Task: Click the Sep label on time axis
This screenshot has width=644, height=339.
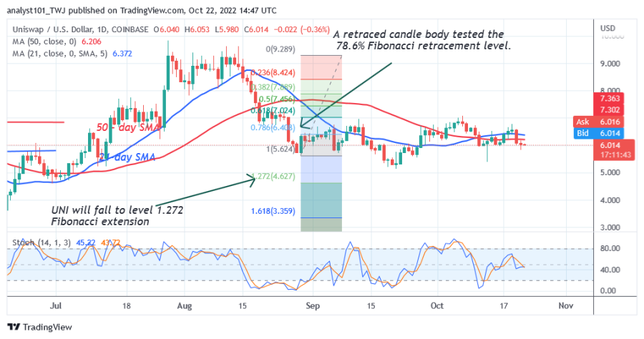Action: 313,306
